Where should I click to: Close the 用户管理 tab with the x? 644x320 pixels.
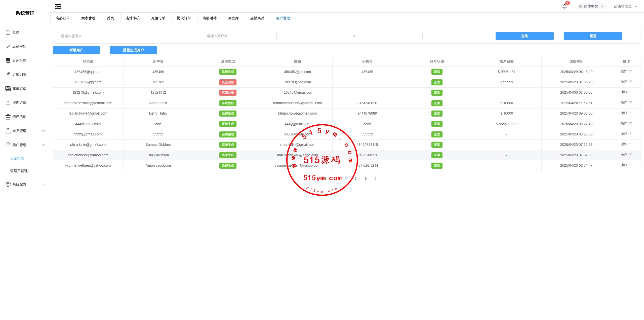pyautogui.click(x=294, y=18)
